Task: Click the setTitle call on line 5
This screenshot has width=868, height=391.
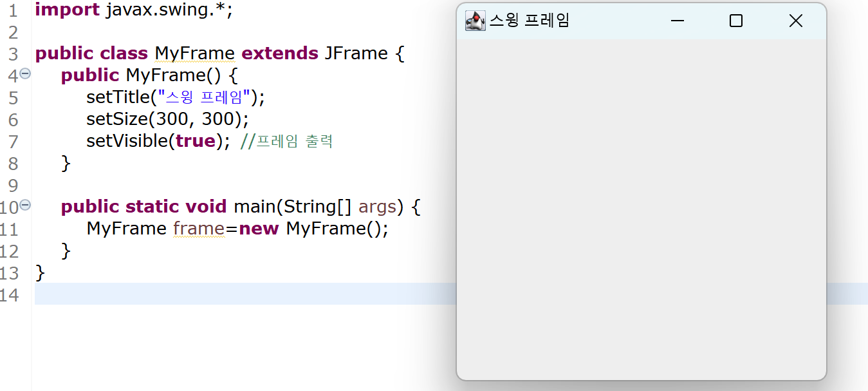Action: [x=176, y=97]
